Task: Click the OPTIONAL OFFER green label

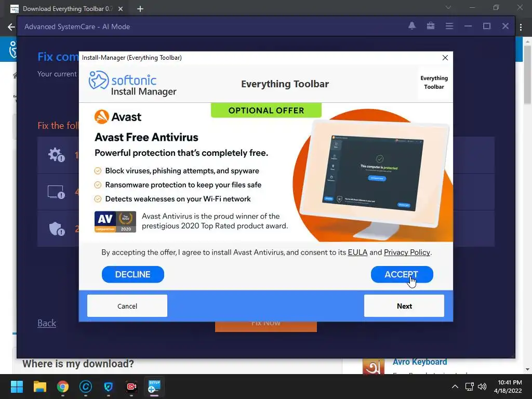Action: (266, 110)
